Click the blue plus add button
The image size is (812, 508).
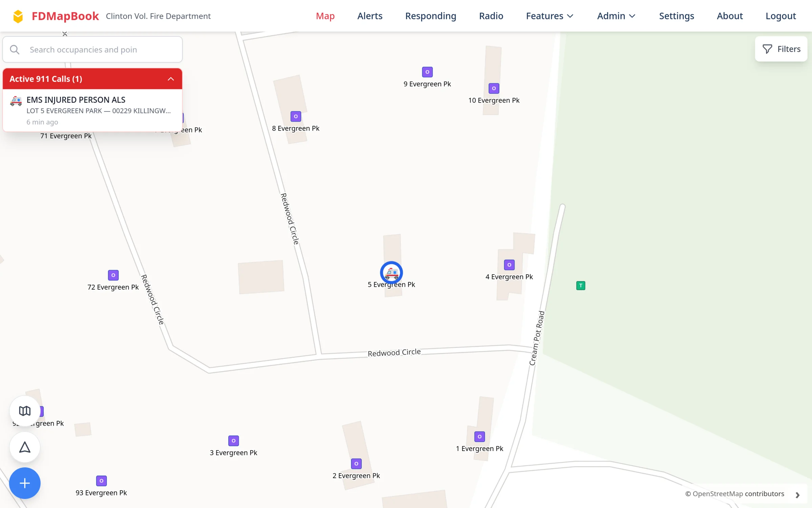point(25,483)
